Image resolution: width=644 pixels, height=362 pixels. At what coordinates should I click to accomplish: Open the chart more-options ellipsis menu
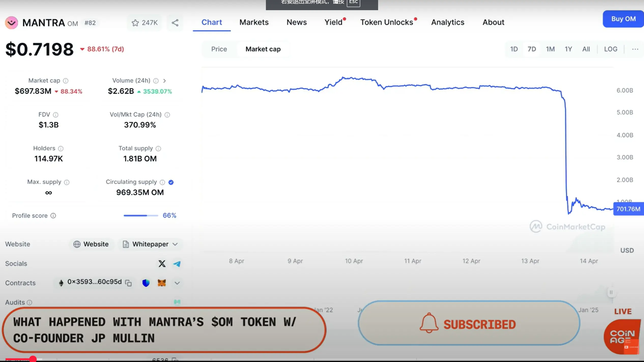click(635, 49)
